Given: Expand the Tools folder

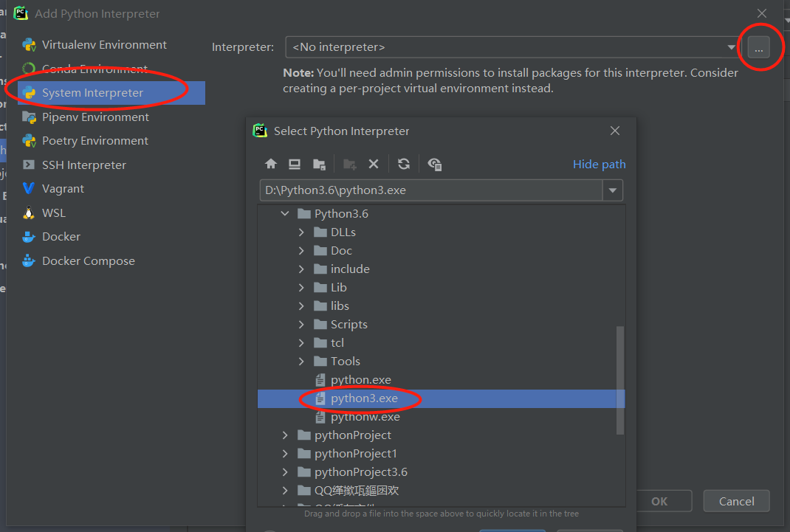Looking at the screenshot, I should tap(301, 362).
